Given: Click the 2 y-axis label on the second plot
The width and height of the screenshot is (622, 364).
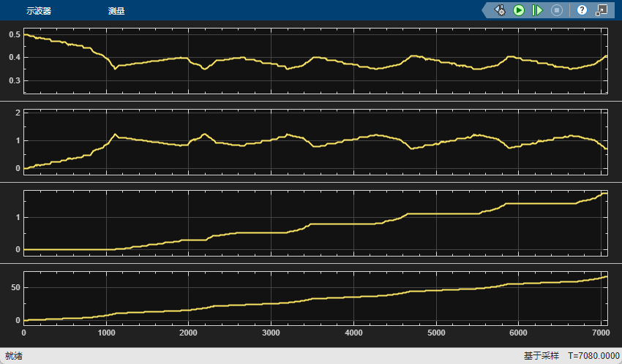Looking at the screenshot, I should 18,113.
